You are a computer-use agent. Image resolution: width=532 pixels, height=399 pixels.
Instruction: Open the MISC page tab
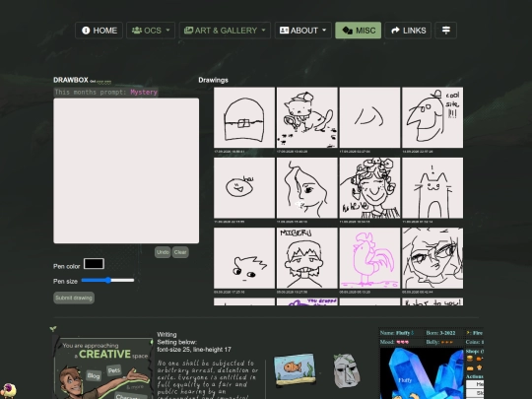[x=359, y=31]
